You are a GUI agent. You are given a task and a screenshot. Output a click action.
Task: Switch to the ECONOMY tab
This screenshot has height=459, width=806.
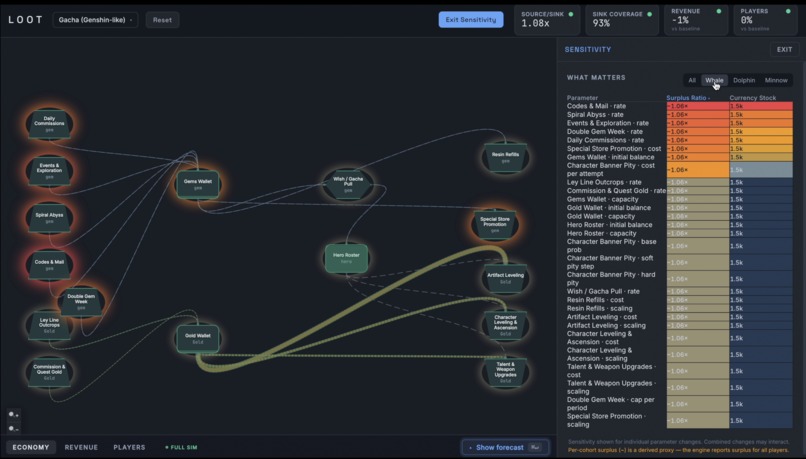31,447
